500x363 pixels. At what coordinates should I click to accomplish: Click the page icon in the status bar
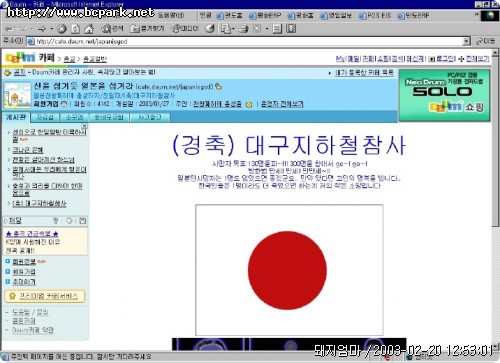tap(5, 357)
